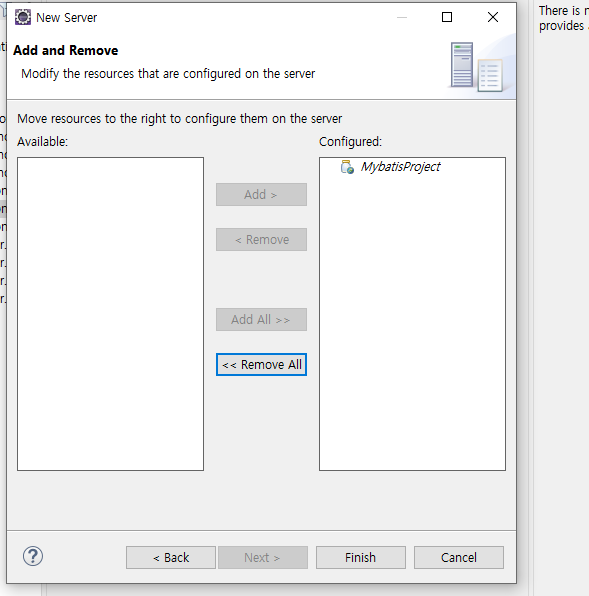Click the Add > button
Viewport: 589px width, 596px height.
[261, 195]
